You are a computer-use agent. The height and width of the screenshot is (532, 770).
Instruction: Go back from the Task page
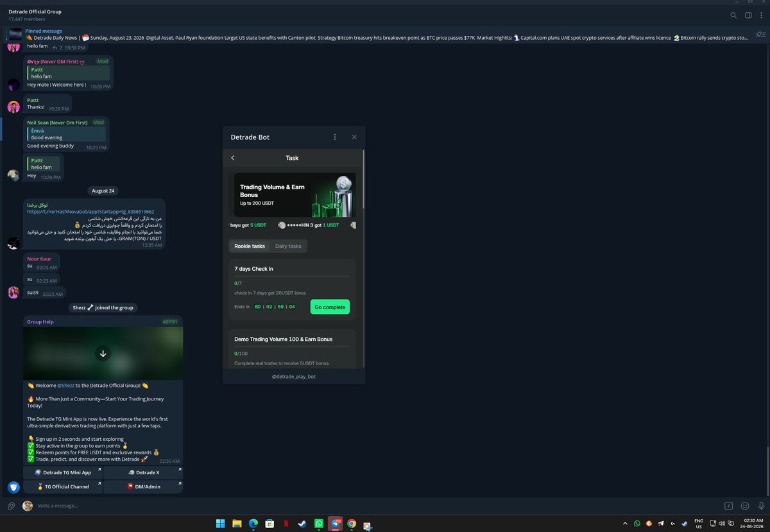[x=232, y=158]
